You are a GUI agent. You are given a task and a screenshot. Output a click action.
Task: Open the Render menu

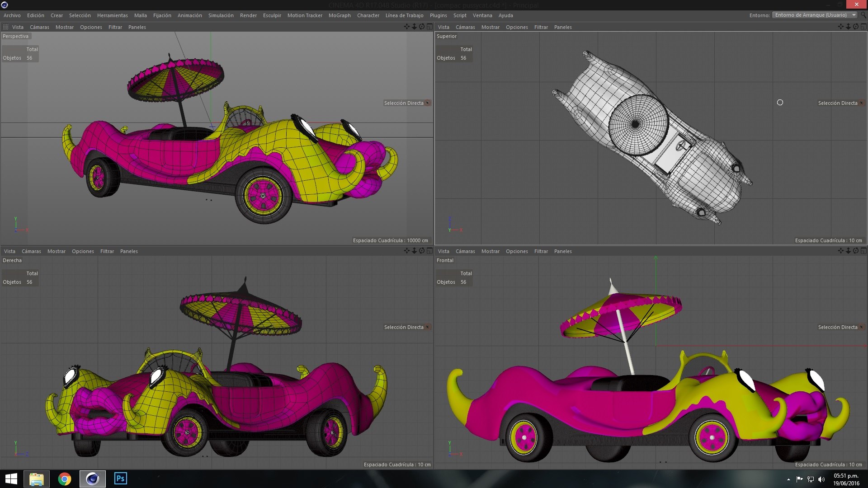[248, 15]
